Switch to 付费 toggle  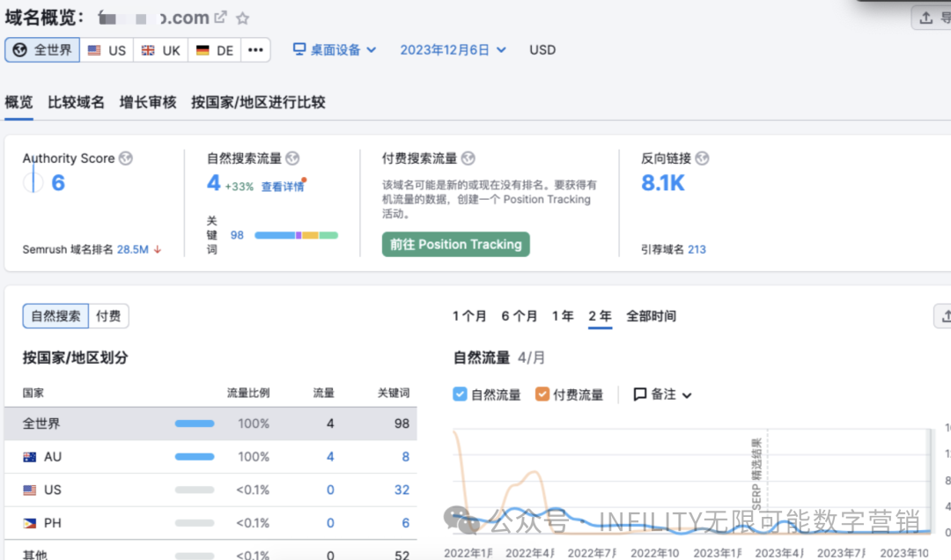(108, 316)
